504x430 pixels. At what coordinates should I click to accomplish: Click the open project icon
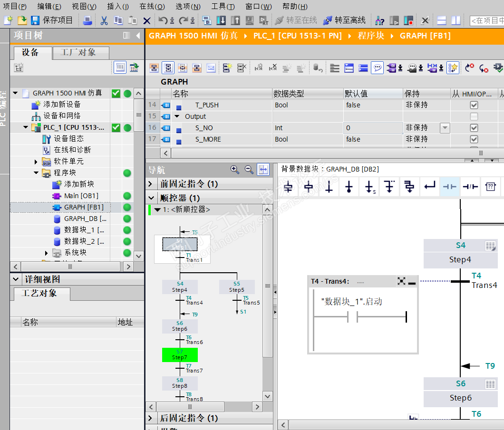click(x=22, y=20)
